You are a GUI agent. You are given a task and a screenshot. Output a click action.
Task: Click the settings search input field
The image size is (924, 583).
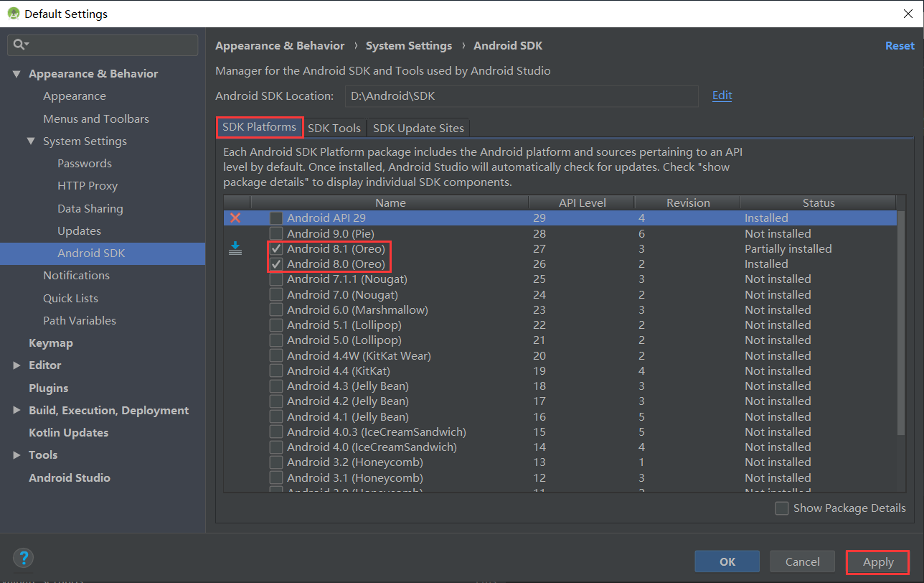[103, 45]
